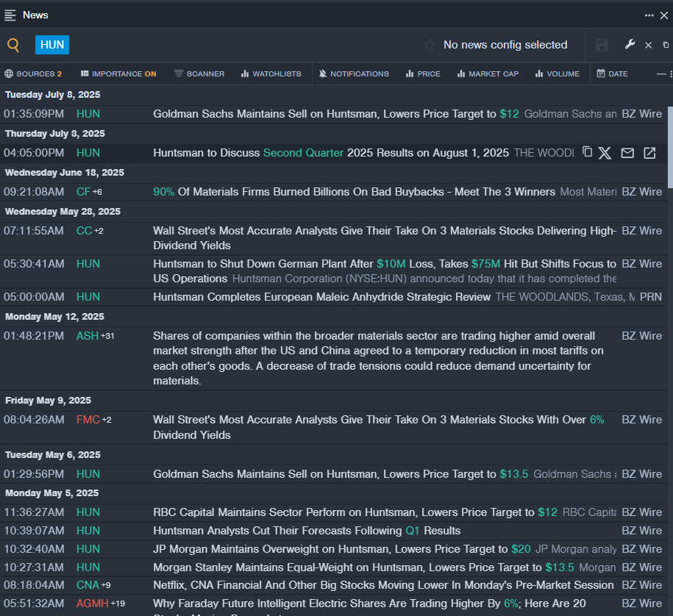Click the minus collapse icon in filter bar

[661, 74]
